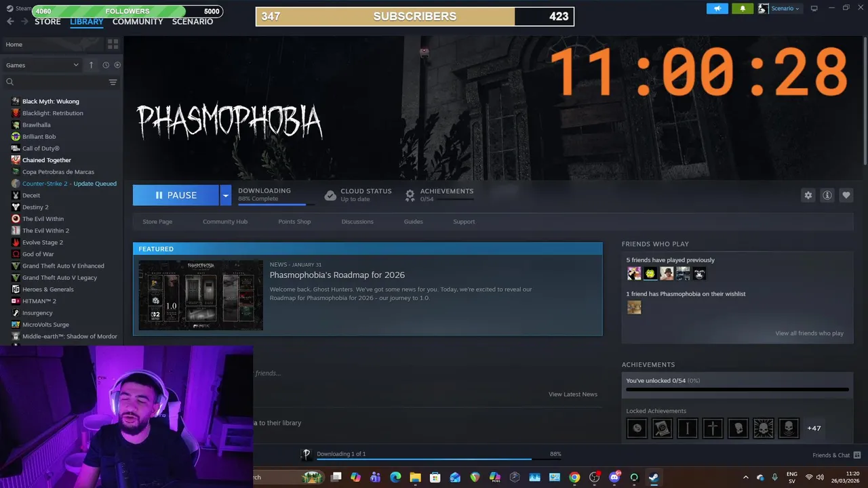Viewport: 868px width, 488px height.
Task: Open the blue announcements megaphone button
Action: [x=717, y=8]
